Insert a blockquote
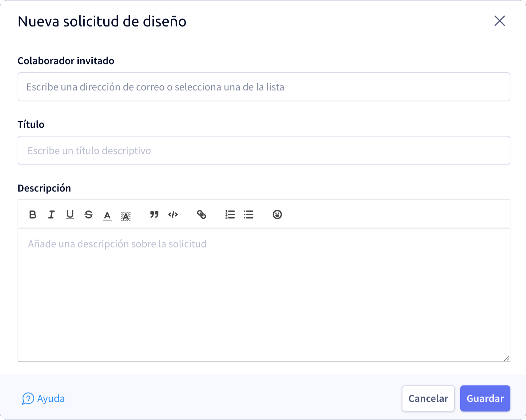The width and height of the screenshot is (526, 420). pyautogui.click(x=154, y=215)
